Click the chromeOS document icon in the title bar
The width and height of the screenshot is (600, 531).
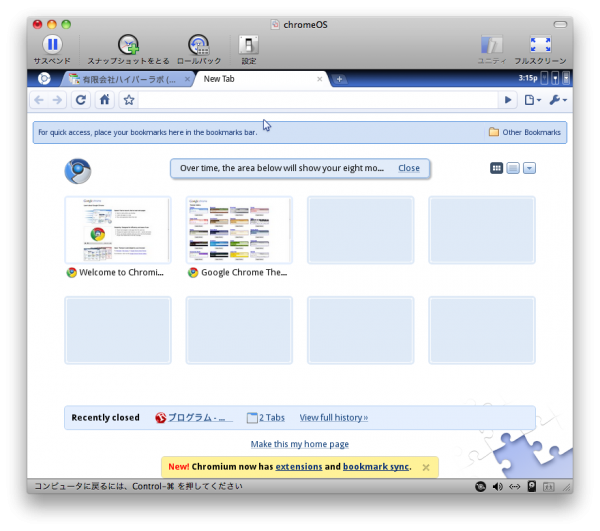275,25
